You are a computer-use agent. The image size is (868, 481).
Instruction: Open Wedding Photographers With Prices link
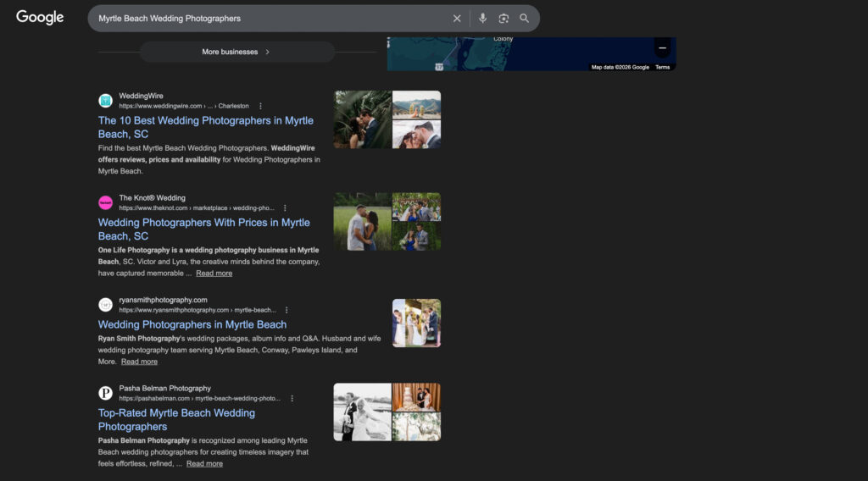tap(203, 229)
